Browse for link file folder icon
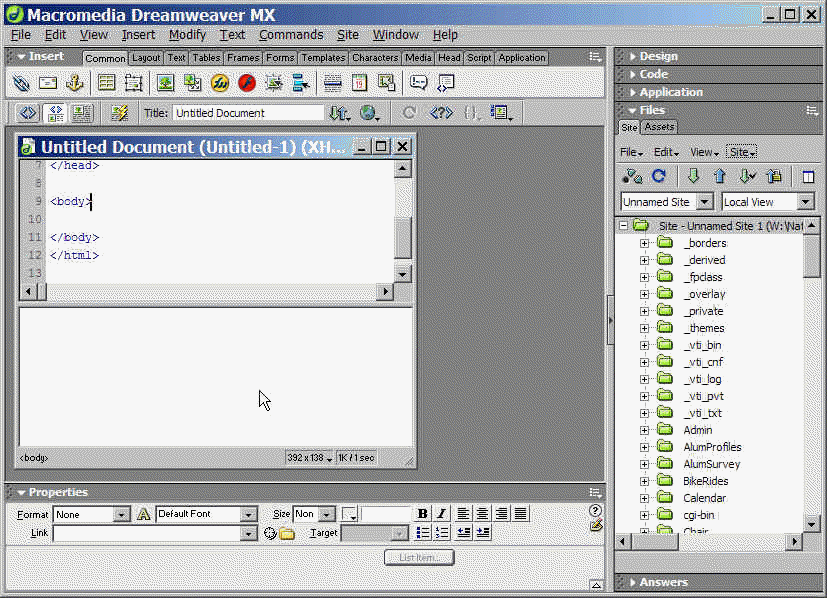827x598 pixels. pyautogui.click(x=287, y=534)
